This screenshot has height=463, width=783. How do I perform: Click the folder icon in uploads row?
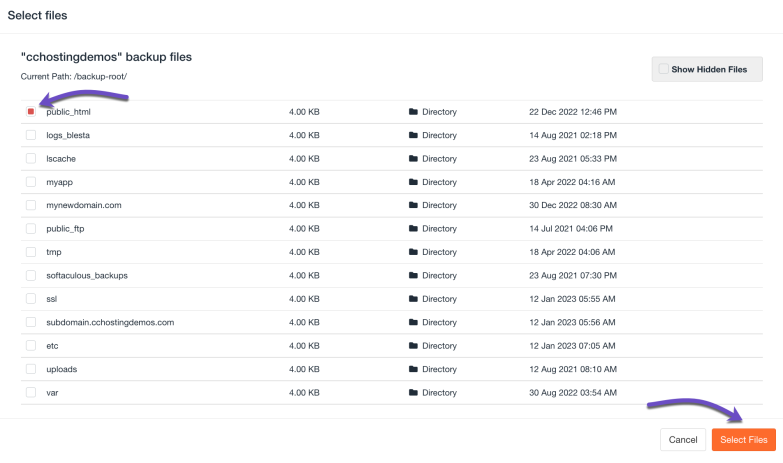click(413, 369)
